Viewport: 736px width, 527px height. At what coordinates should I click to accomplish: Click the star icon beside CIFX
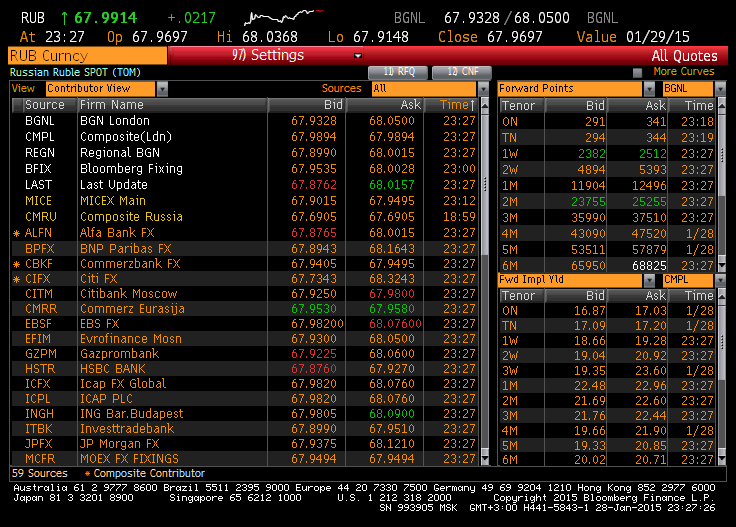16,280
